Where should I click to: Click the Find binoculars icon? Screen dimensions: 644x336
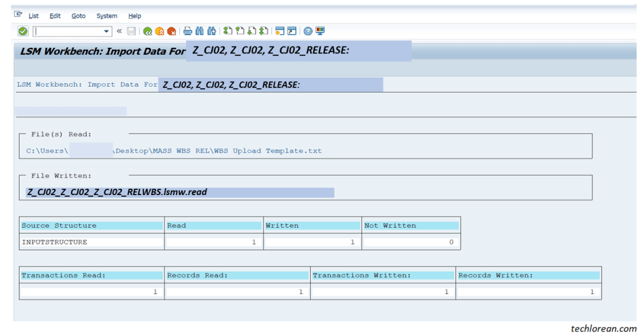(x=199, y=31)
